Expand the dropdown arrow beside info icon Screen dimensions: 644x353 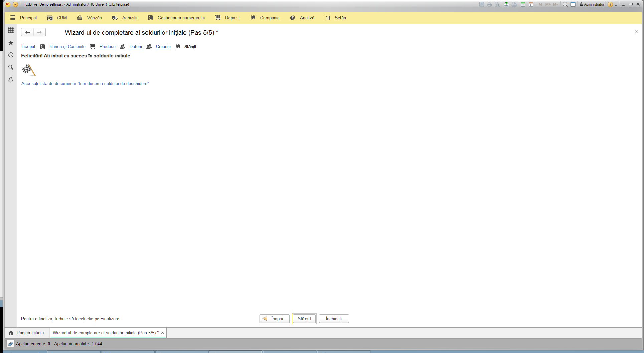click(x=616, y=5)
